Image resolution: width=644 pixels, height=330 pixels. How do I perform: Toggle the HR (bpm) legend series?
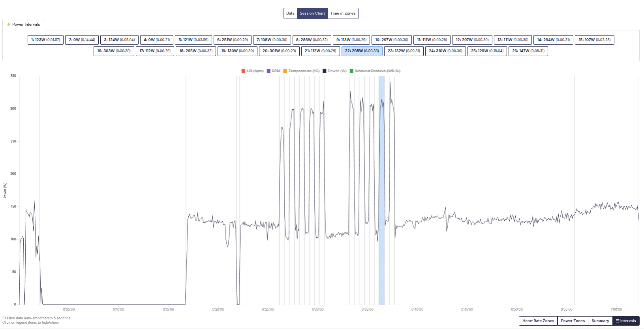click(x=252, y=71)
